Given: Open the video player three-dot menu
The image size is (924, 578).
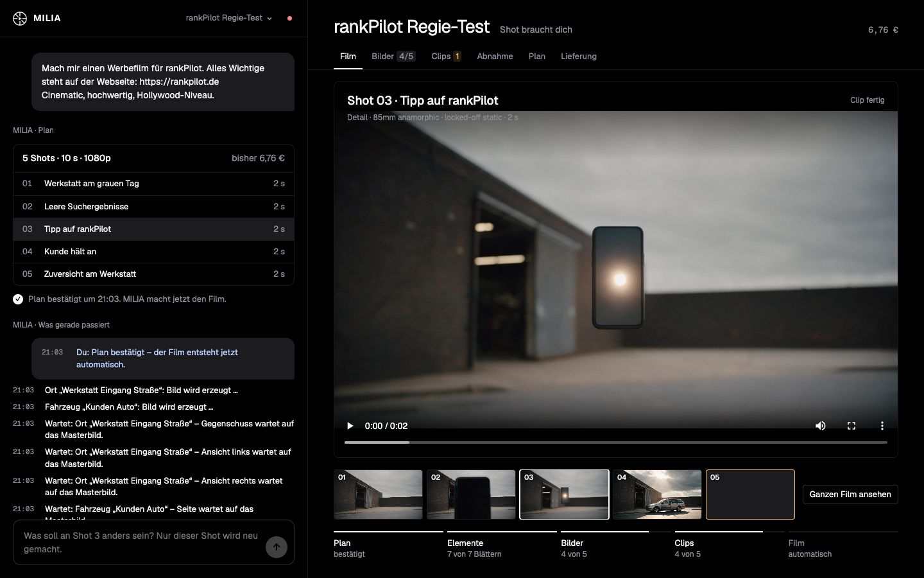Looking at the screenshot, I should tap(882, 426).
